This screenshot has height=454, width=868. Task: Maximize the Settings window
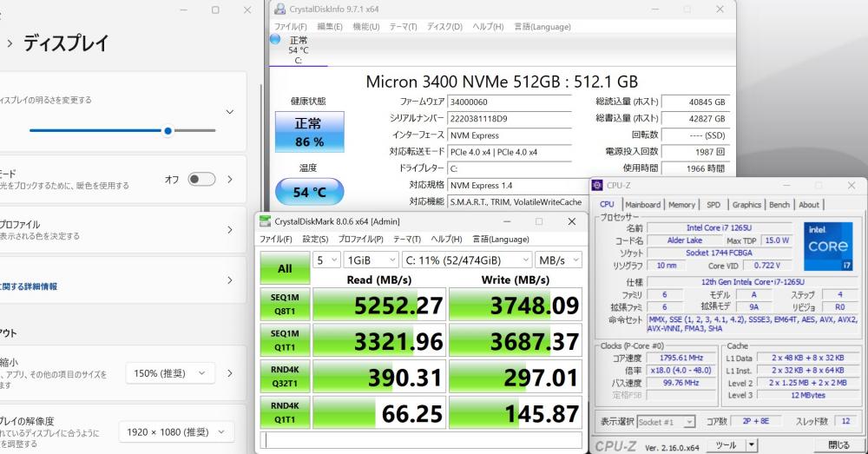point(215,10)
